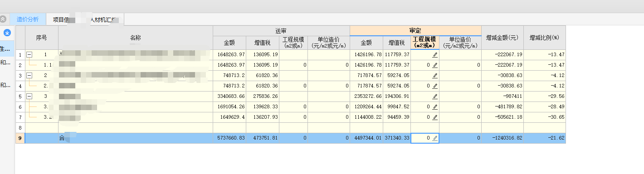Select cell with value 1649629.4
The width and height of the screenshot is (644, 174).
(x=229, y=117)
